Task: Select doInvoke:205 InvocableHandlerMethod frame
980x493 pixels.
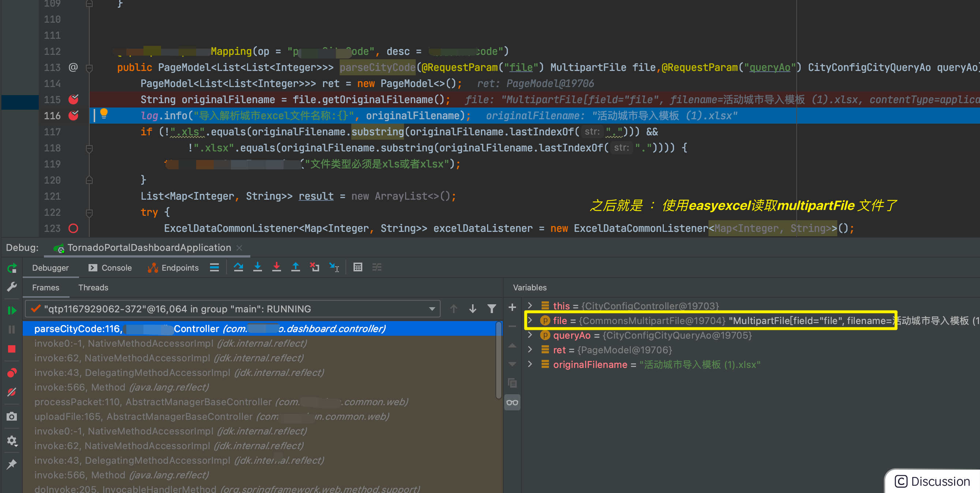Action: (x=259, y=489)
